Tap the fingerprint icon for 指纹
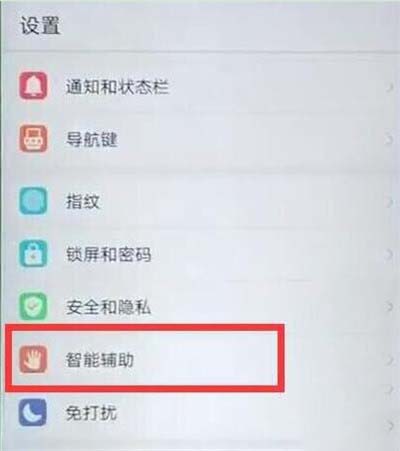 (33, 201)
